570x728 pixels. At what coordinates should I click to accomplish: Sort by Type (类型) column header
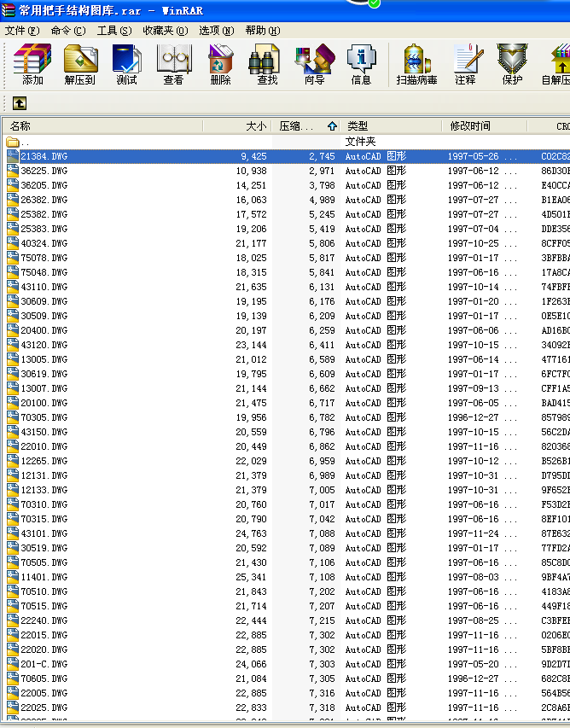tap(391, 125)
